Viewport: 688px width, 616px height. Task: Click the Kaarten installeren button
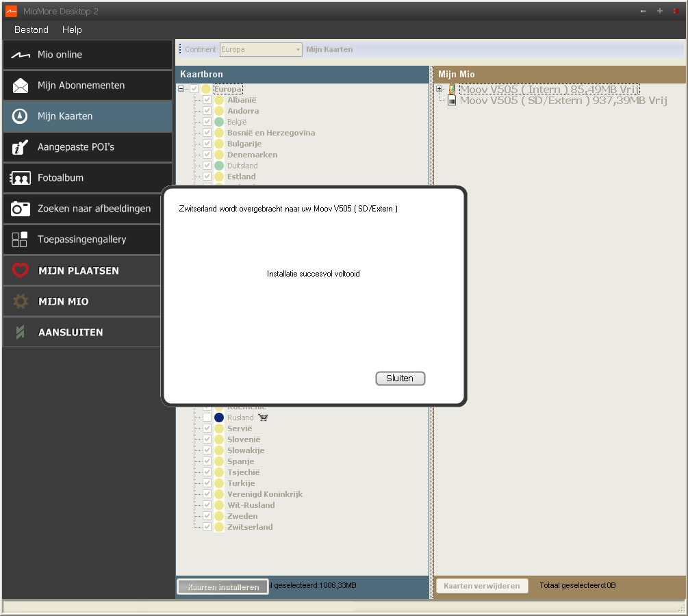tap(223, 587)
